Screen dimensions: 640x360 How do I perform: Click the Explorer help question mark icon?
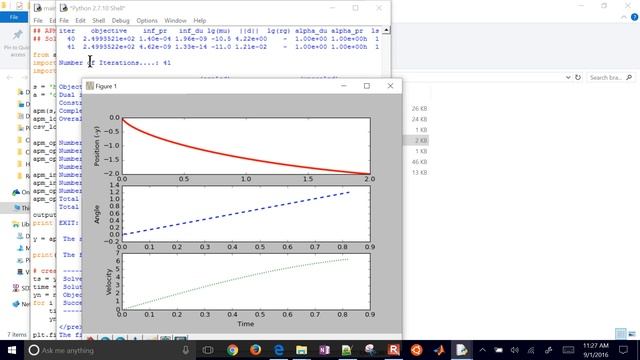634,17
